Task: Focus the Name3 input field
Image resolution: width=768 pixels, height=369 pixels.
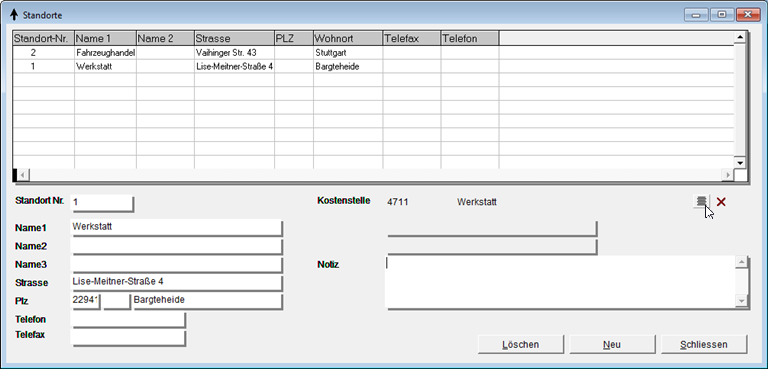Action: coord(176,265)
